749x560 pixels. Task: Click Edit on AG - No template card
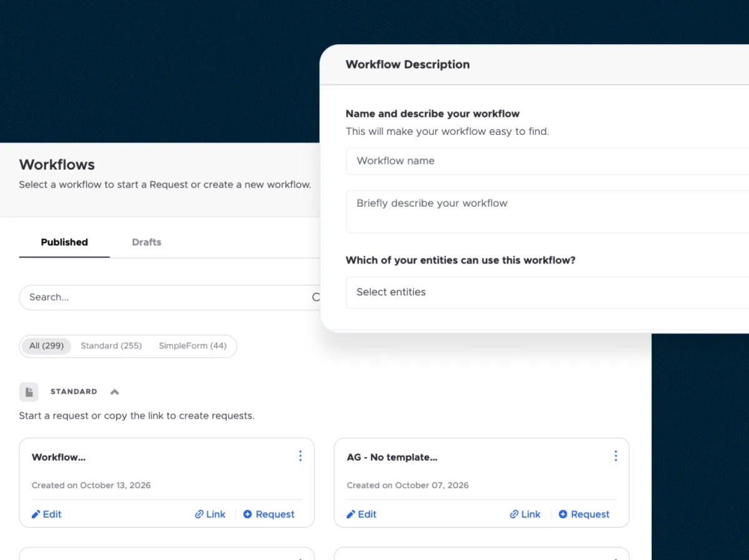coord(362,514)
